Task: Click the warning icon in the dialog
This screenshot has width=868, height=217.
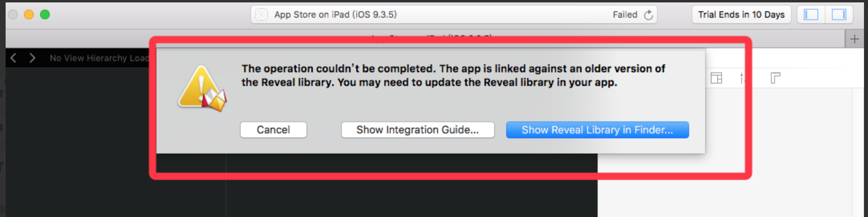Action: coord(202,89)
